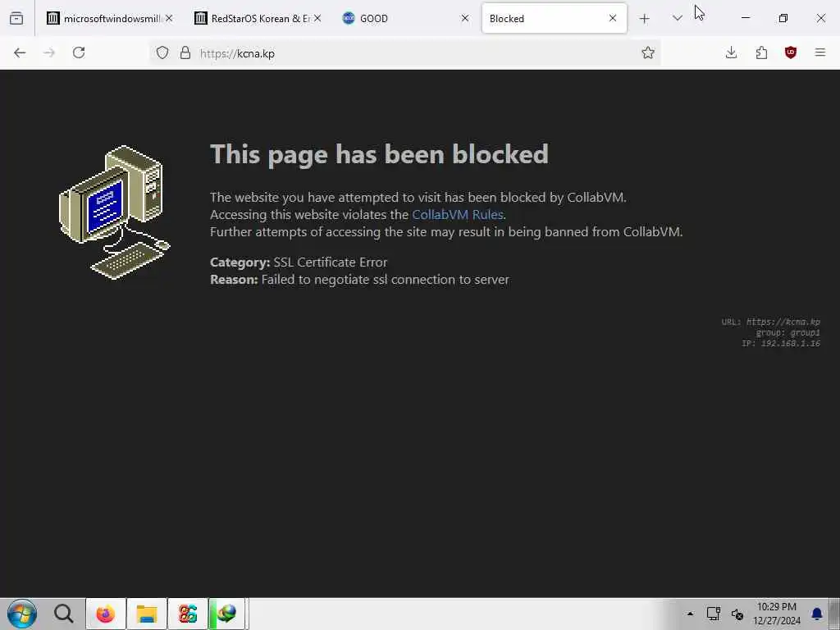Open the notifications bell icon

pos(817,614)
